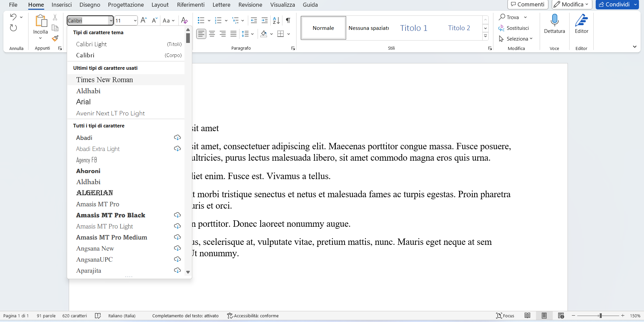This screenshot has height=322, width=644.
Task: Select the format painter tool
Action: tap(55, 39)
